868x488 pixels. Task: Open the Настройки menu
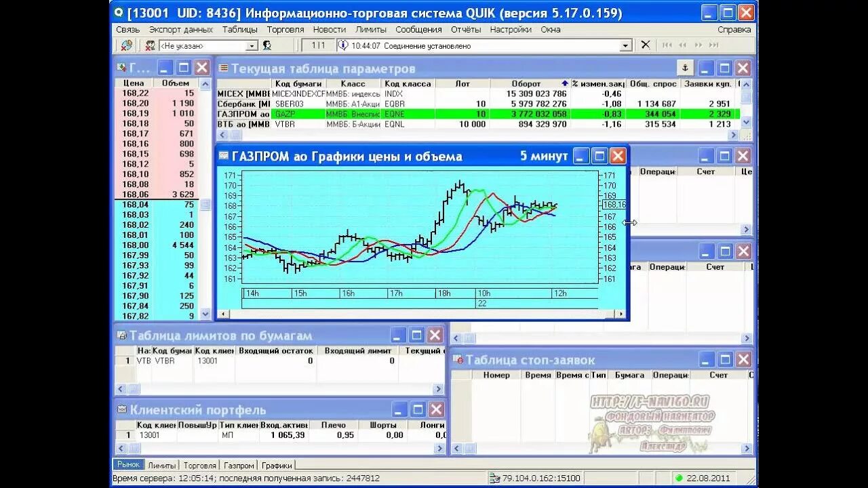click(x=511, y=29)
